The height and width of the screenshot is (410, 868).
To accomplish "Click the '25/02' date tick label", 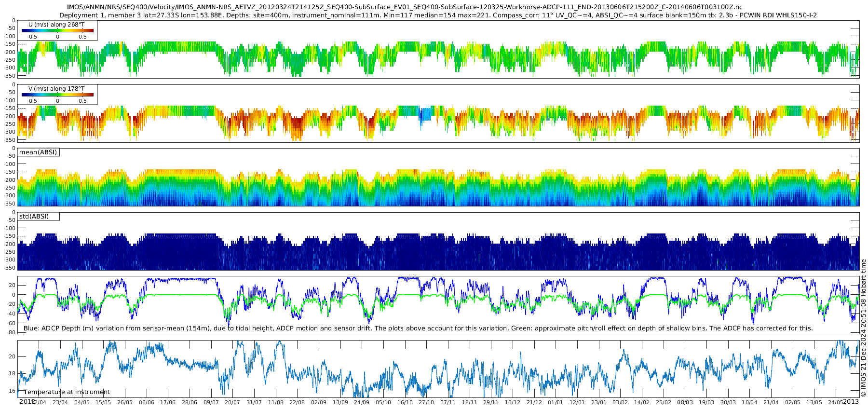I will coord(664,402).
